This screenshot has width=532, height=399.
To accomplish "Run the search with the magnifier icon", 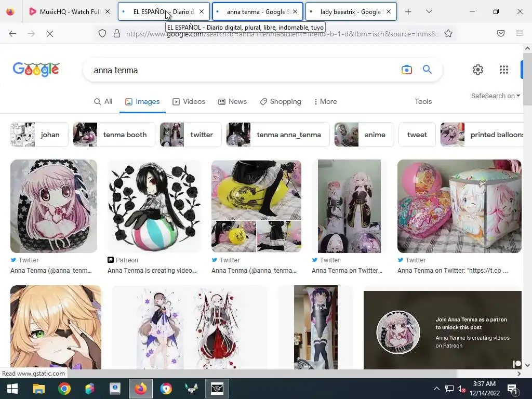I will point(427,70).
